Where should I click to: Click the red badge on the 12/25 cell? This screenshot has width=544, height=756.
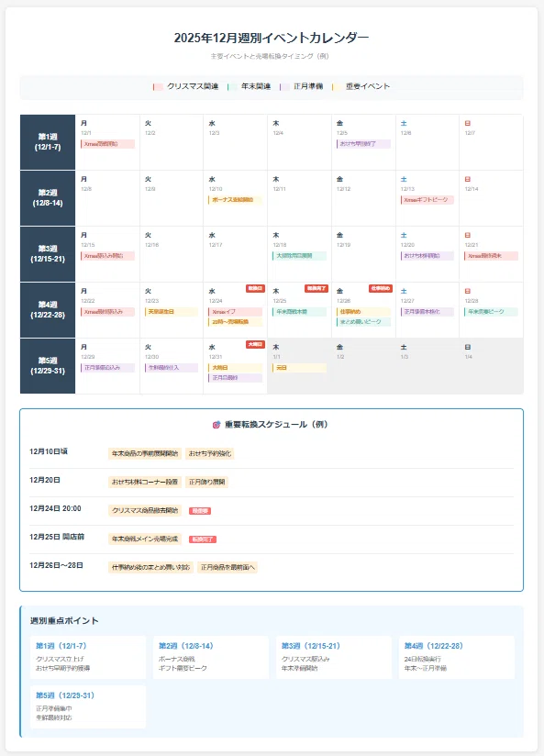[x=316, y=288]
